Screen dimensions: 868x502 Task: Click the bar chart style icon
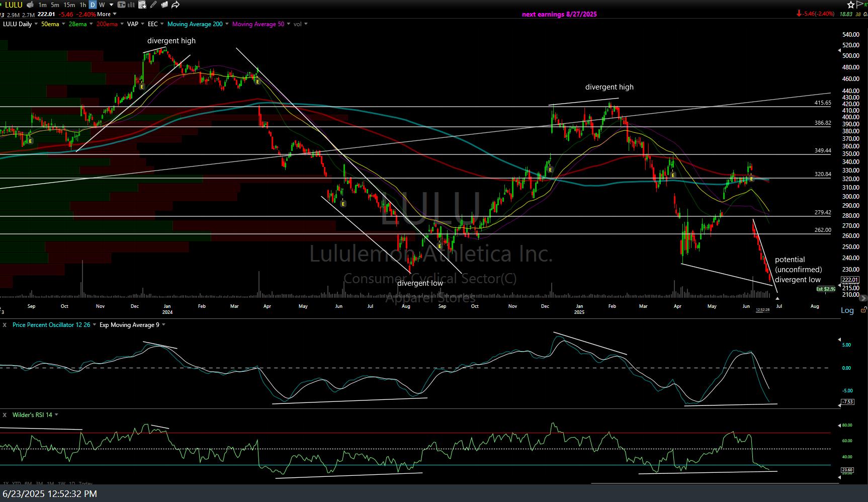(x=132, y=5)
